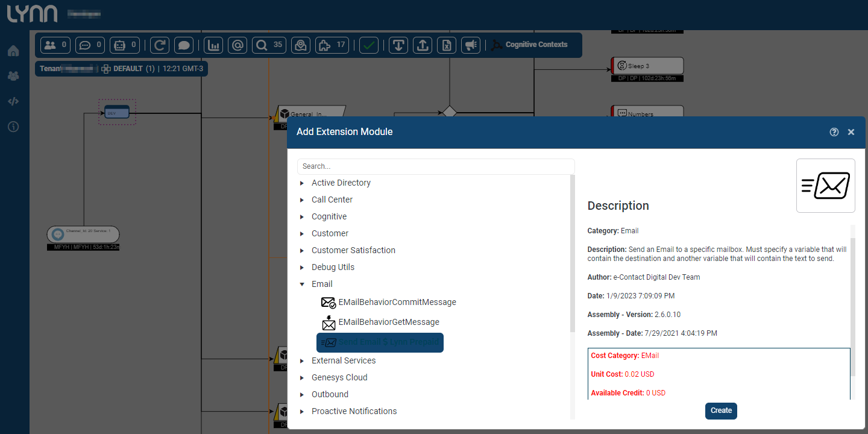
Task: Open the speech bubble comment tool
Action: coord(184,45)
